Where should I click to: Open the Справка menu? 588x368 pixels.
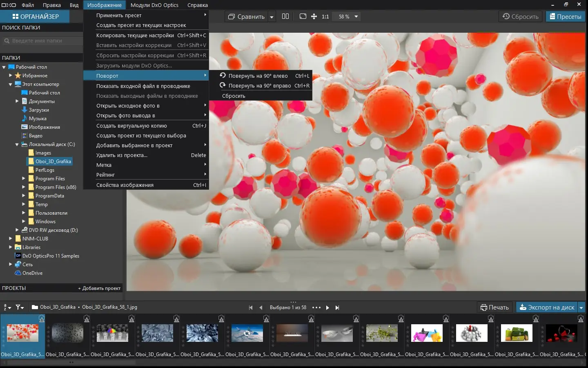pyautogui.click(x=197, y=5)
